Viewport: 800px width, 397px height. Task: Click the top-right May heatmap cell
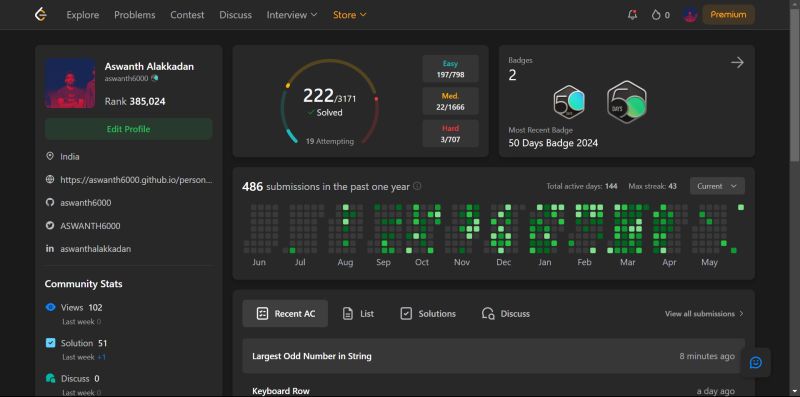[741, 207]
